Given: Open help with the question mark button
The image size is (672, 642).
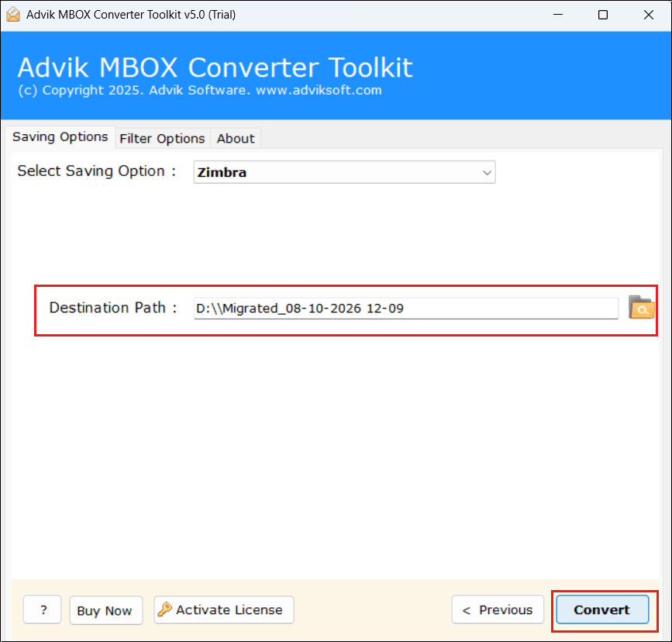Looking at the screenshot, I should 43,609.
